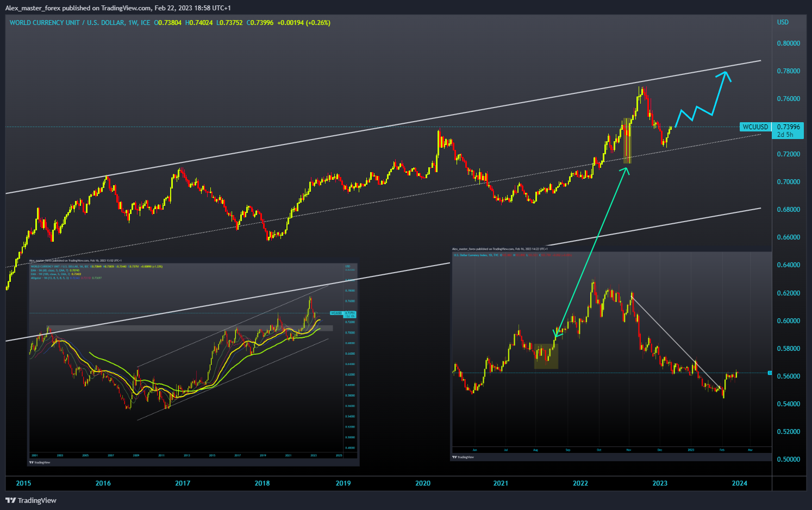Click the 2023 label on time axis
Image resolution: width=812 pixels, height=510 pixels.
[x=660, y=483]
